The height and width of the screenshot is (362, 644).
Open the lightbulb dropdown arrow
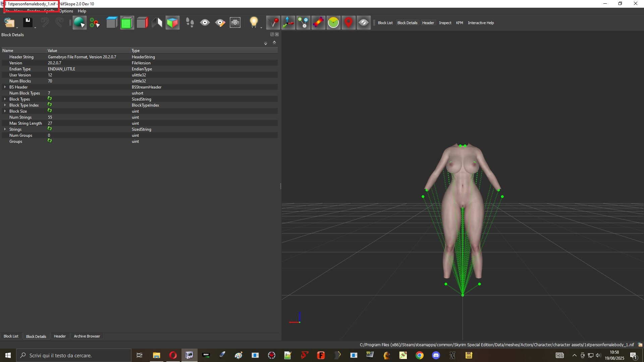pos(261,27)
